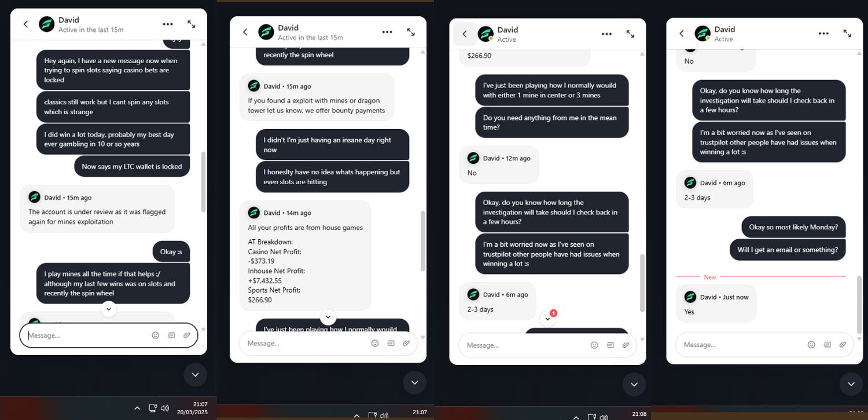Open three-dot menu in chat with "New" divider

(823, 34)
